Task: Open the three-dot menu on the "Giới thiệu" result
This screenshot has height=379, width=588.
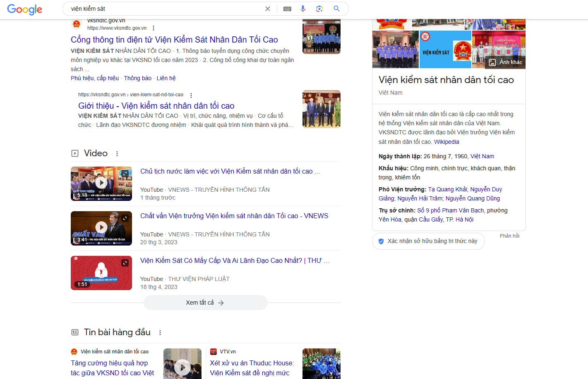Action: [x=191, y=95]
